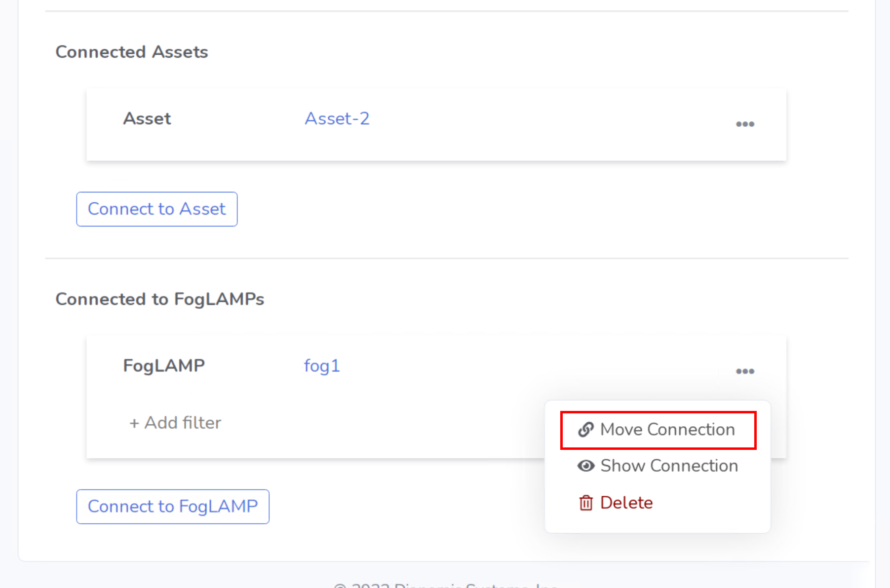This screenshot has height=588, width=890.
Task: Open the fog1 row options ellipsis
Action: click(x=745, y=371)
